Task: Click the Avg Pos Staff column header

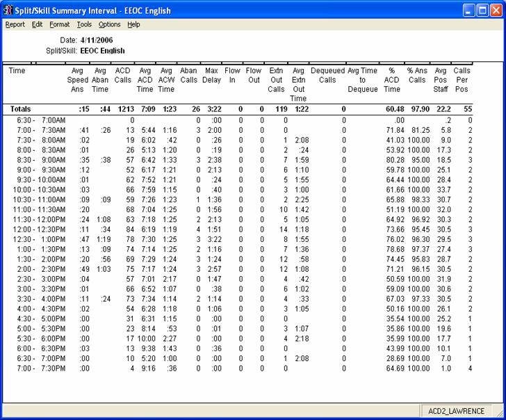Action: click(x=441, y=80)
